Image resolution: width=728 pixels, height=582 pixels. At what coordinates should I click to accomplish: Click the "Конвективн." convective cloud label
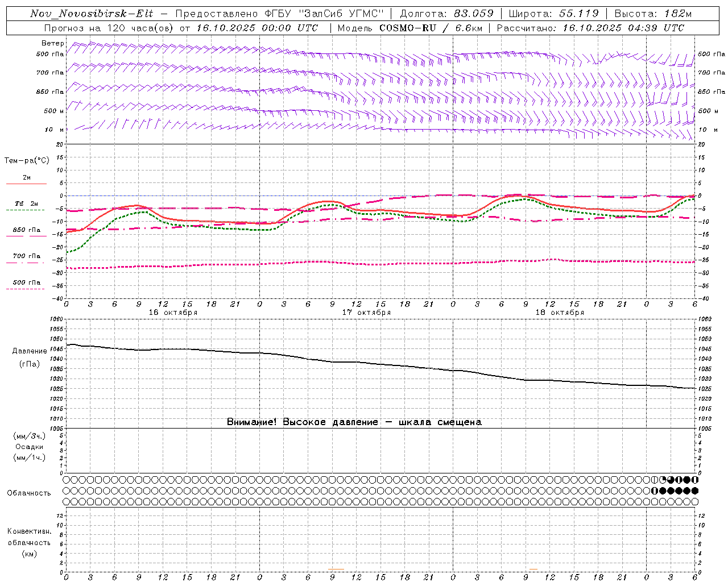30,531
